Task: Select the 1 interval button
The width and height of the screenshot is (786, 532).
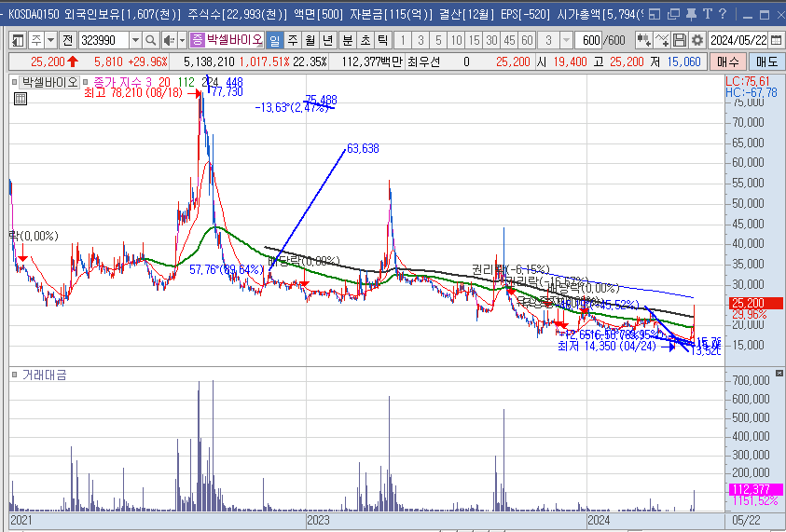Action: coord(403,39)
